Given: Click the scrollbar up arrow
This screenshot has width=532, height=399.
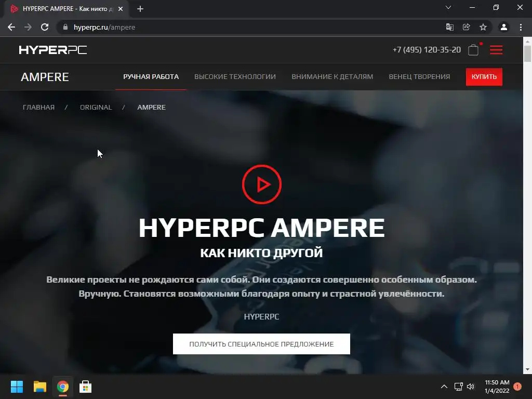Looking at the screenshot, I should click(528, 42).
